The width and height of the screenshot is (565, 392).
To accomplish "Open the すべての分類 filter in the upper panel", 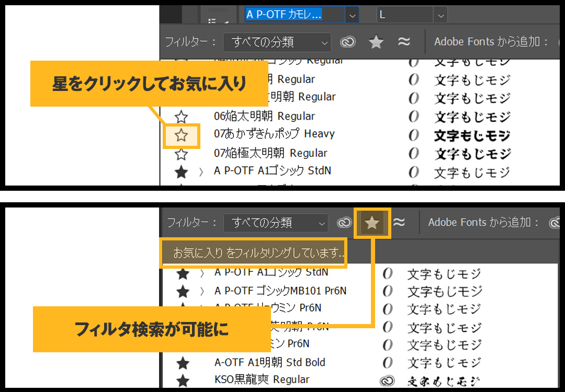I will (x=277, y=42).
